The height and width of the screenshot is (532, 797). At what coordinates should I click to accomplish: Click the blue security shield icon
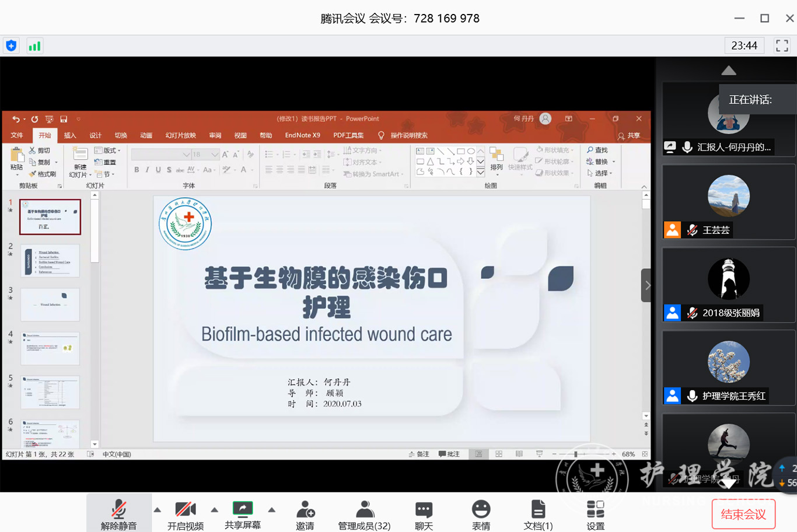click(11, 45)
